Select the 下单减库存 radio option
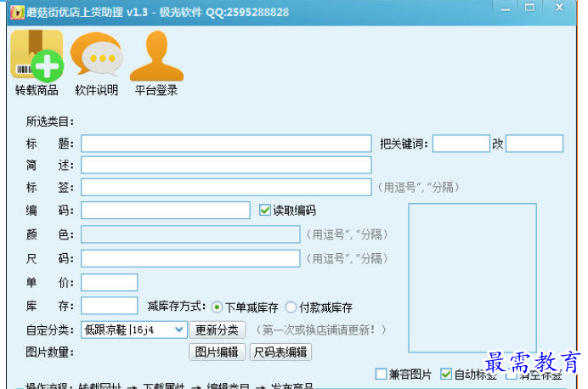This screenshot has height=389, width=588. point(217,307)
